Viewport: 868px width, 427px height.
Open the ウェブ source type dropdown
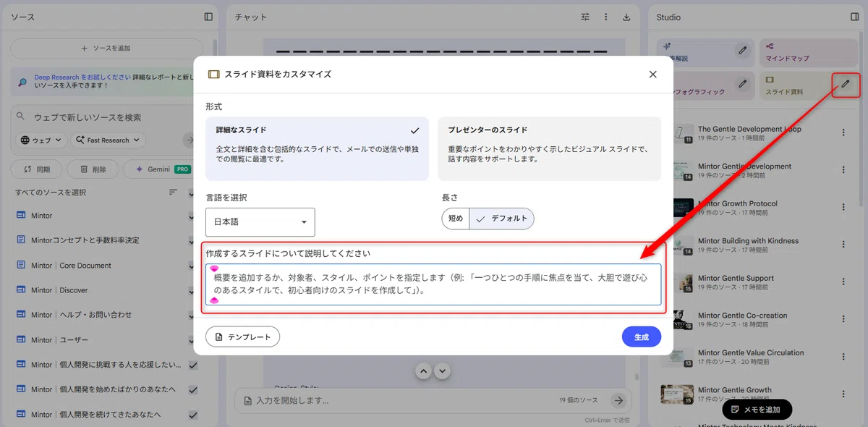(x=40, y=140)
